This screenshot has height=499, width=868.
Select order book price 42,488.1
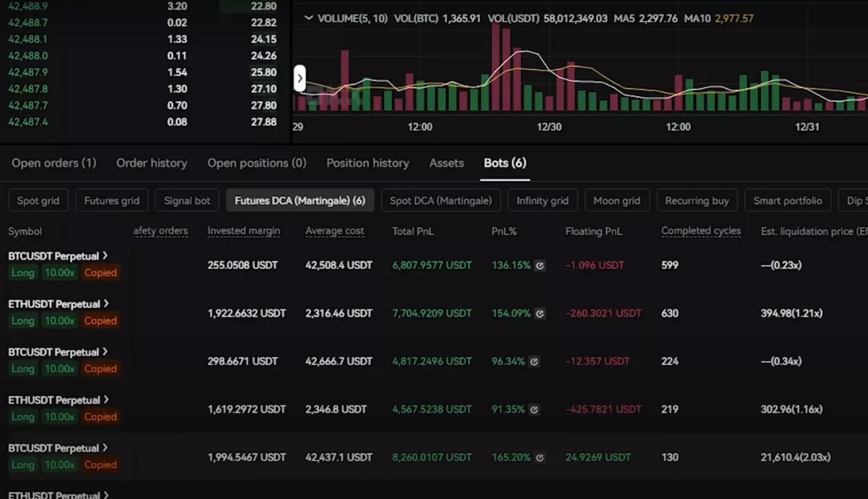28,39
